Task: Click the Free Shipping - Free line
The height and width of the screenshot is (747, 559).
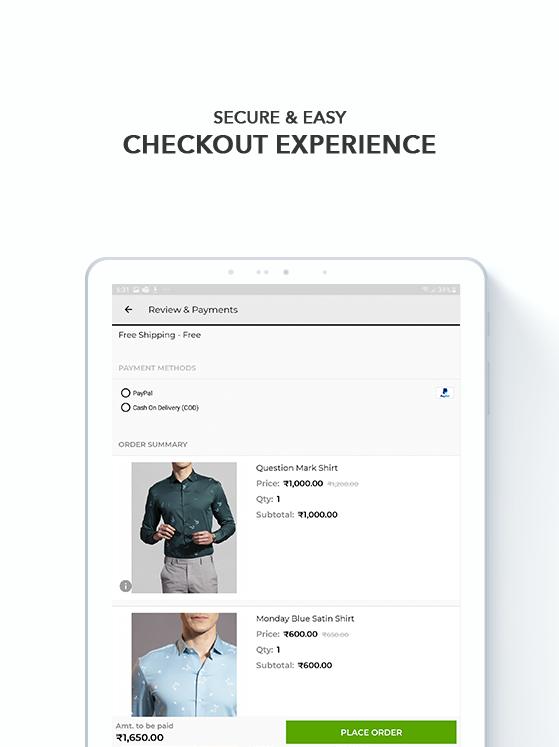Action: point(160,335)
